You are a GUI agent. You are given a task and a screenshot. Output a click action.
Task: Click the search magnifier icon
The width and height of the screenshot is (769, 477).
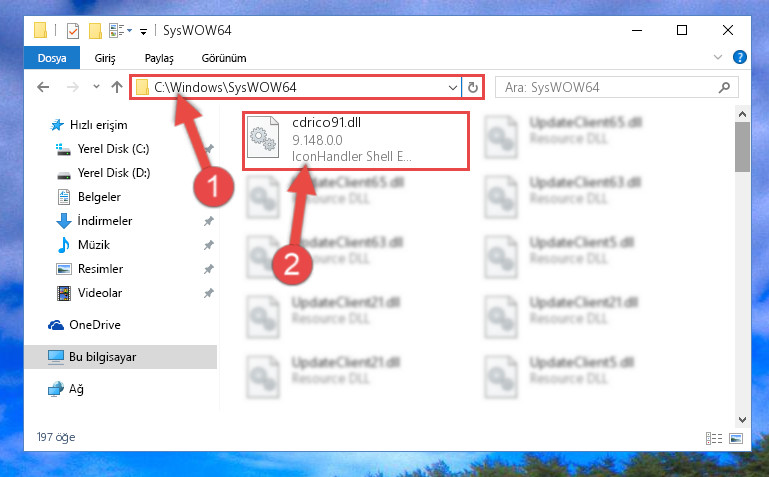tap(724, 87)
